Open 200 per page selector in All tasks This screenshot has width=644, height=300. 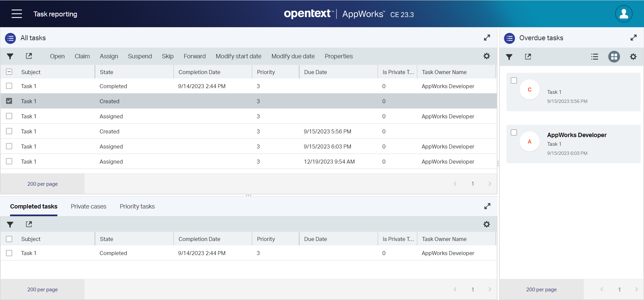pos(43,184)
